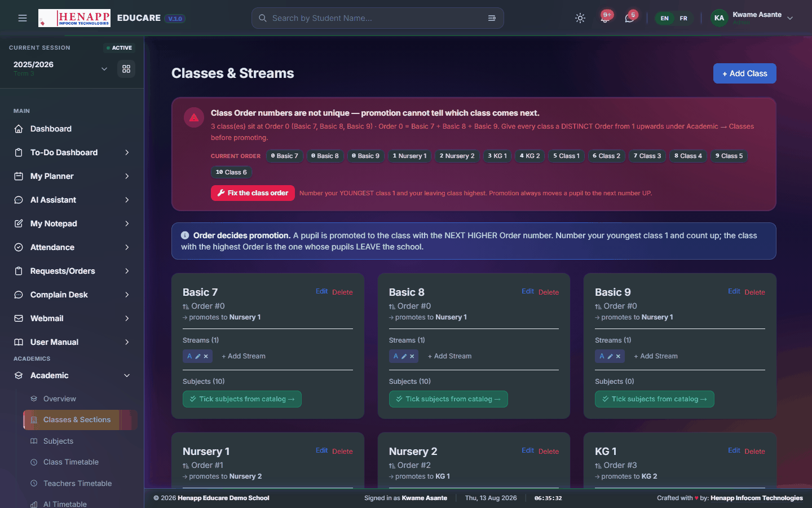Expand the My Planner submenu

(x=127, y=176)
